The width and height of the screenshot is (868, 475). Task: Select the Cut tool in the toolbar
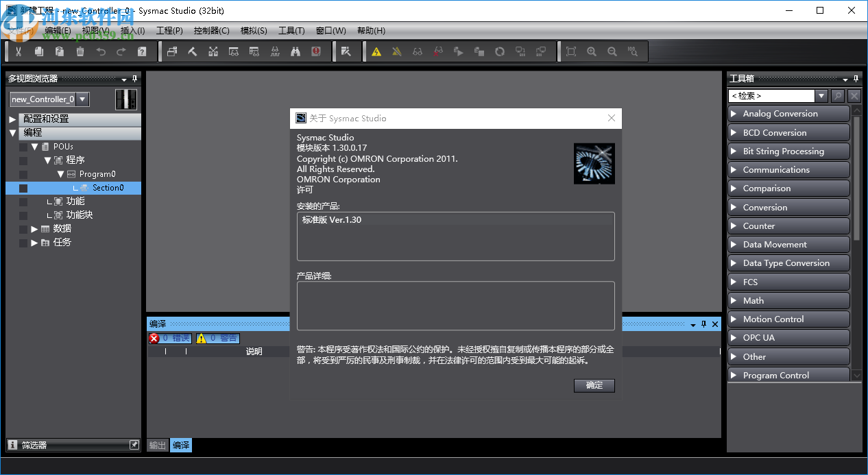pyautogui.click(x=19, y=51)
